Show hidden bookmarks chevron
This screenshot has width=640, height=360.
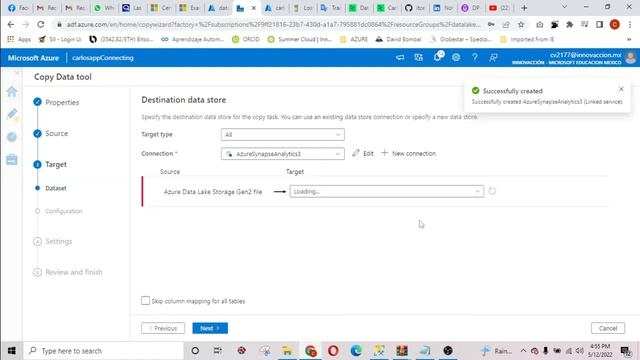629,39
